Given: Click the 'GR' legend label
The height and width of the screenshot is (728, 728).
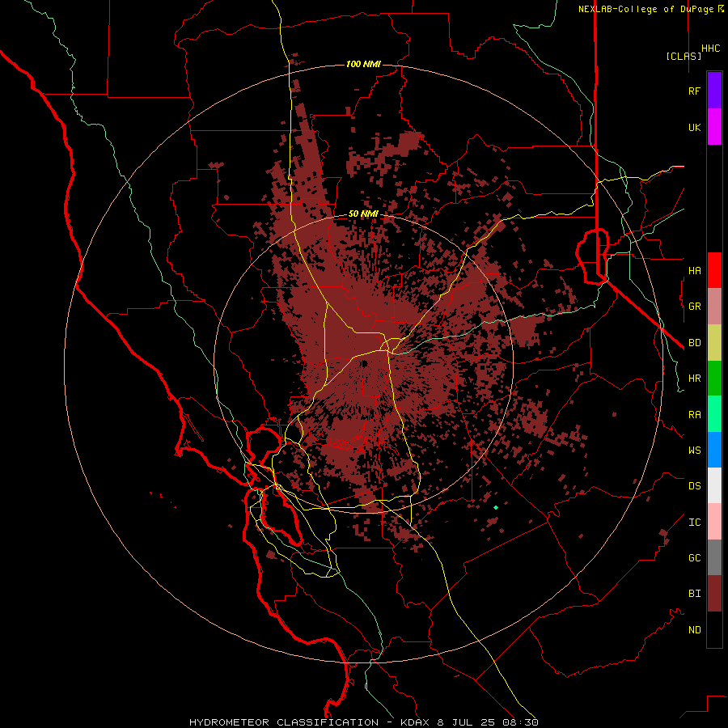Looking at the screenshot, I should point(694,307).
